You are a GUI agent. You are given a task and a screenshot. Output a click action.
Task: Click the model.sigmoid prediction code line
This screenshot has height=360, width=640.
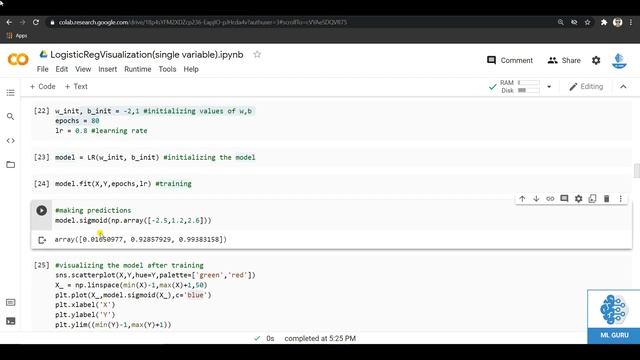click(133, 220)
